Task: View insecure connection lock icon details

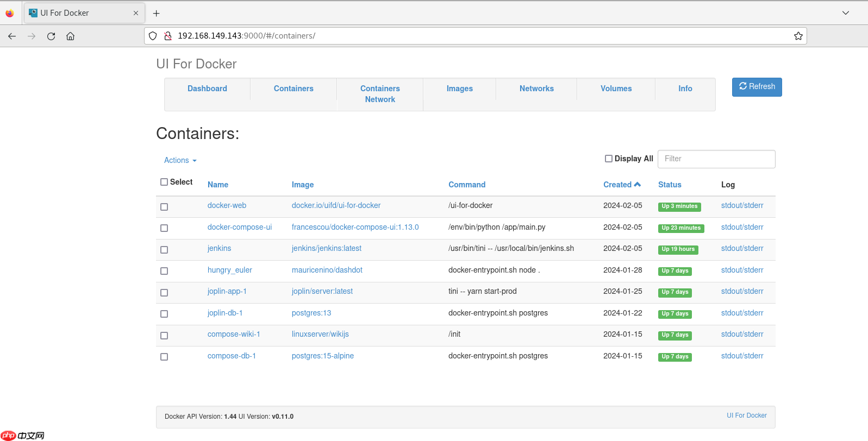Action: [x=168, y=36]
